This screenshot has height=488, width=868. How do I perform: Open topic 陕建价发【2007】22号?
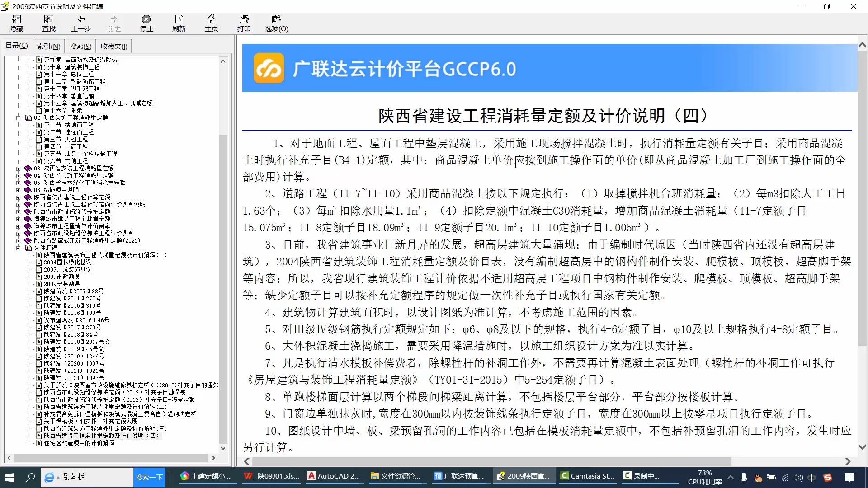[x=74, y=291]
